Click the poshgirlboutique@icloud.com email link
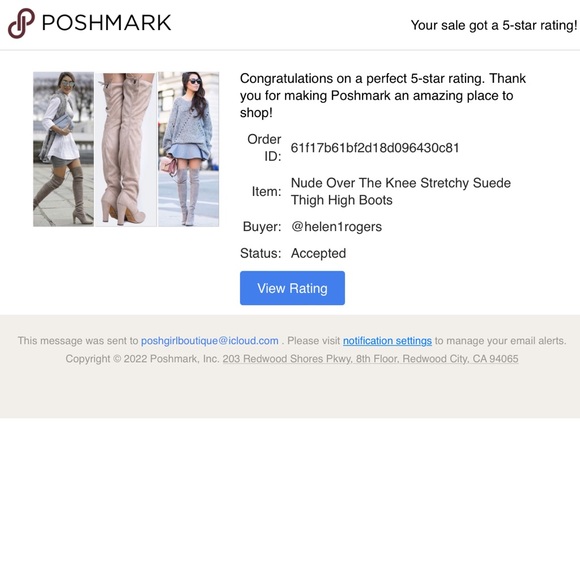Image resolution: width=580 pixels, height=580 pixels. pyautogui.click(x=210, y=341)
